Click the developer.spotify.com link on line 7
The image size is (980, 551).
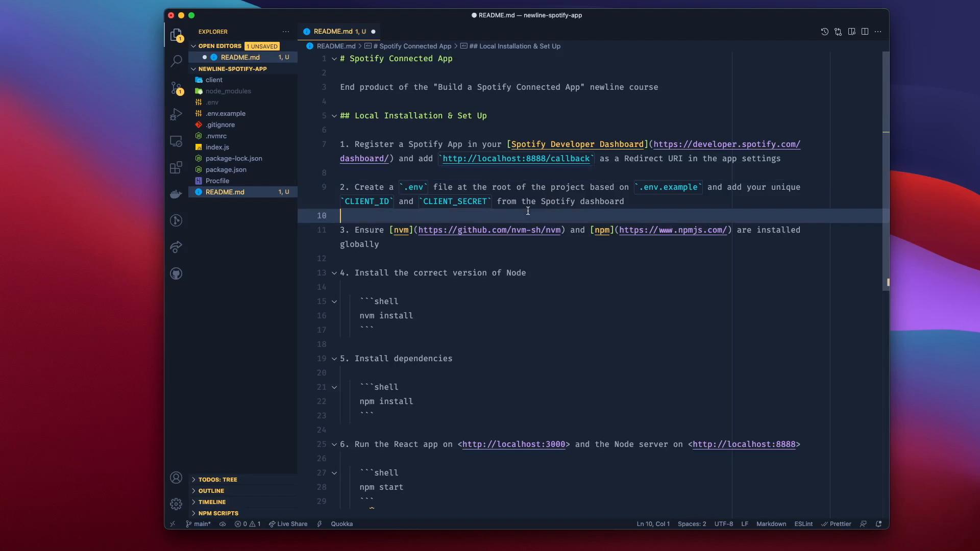click(x=727, y=144)
